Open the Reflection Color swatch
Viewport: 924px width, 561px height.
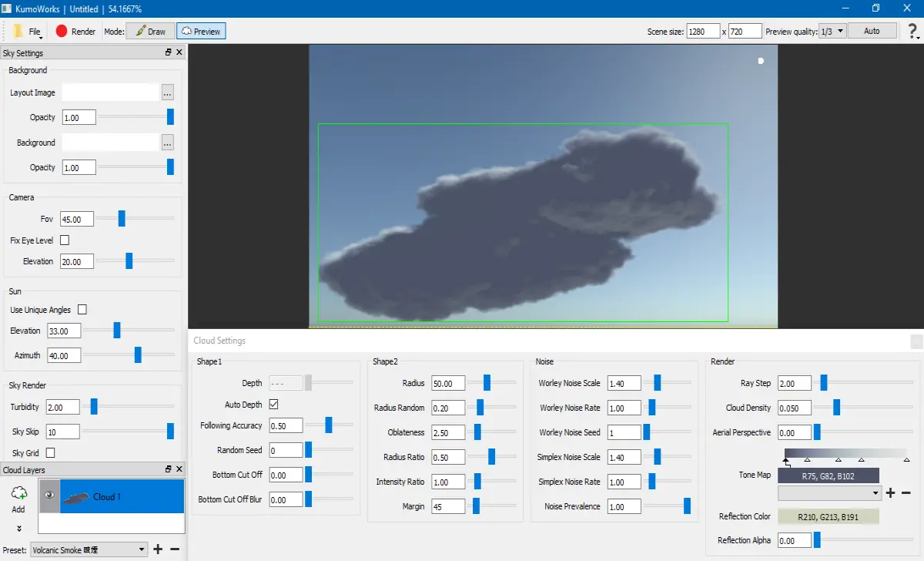(x=829, y=516)
